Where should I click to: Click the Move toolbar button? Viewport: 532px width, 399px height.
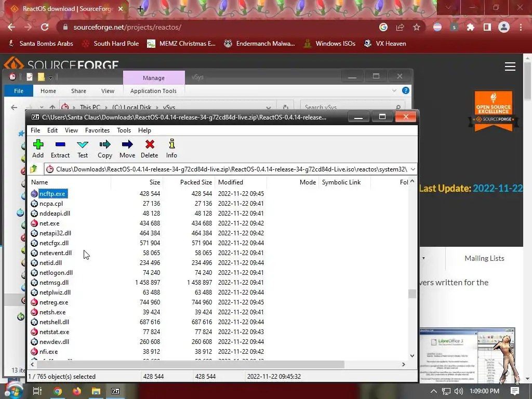[x=127, y=149]
